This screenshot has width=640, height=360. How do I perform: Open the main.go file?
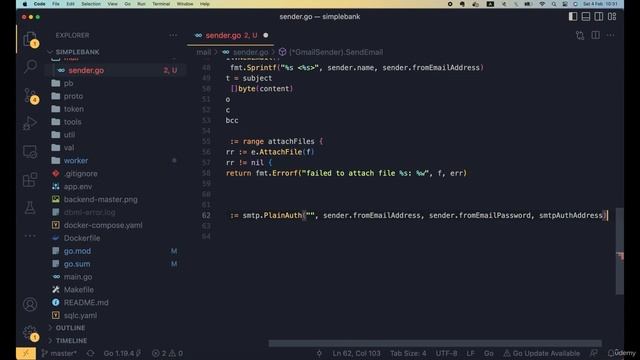coord(78,277)
